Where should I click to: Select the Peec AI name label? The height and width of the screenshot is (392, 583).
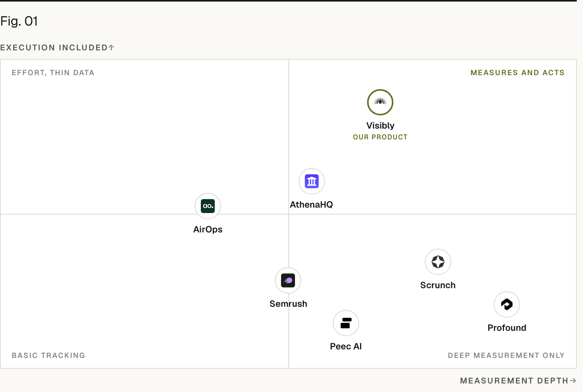coord(346,346)
